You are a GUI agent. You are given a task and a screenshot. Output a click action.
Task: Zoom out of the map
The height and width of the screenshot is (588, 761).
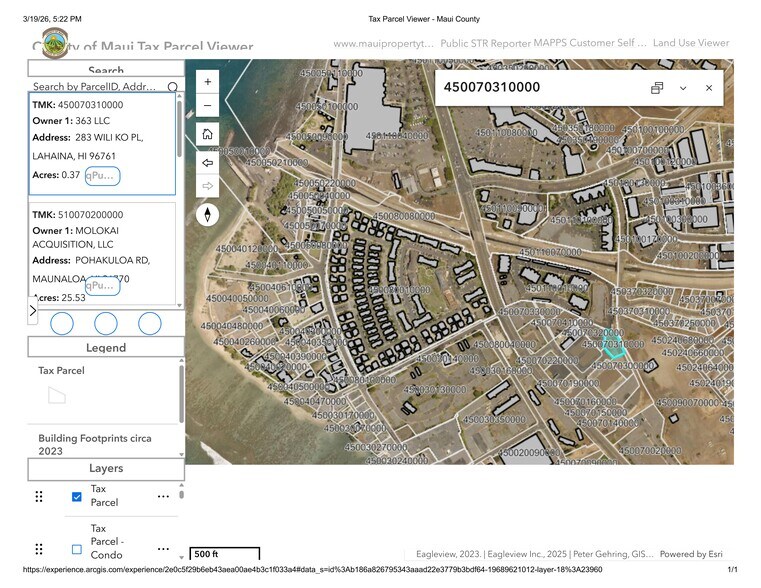coord(207,106)
